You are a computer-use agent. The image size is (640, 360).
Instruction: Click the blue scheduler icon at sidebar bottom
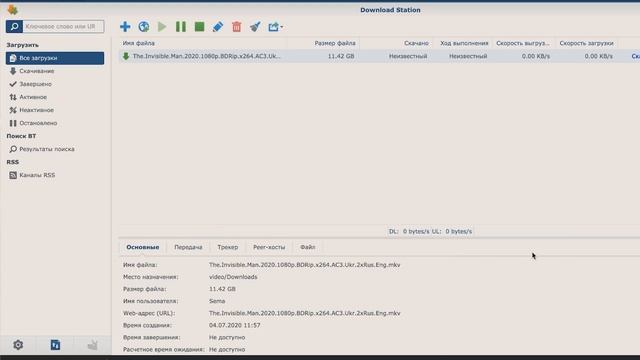(56, 345)
